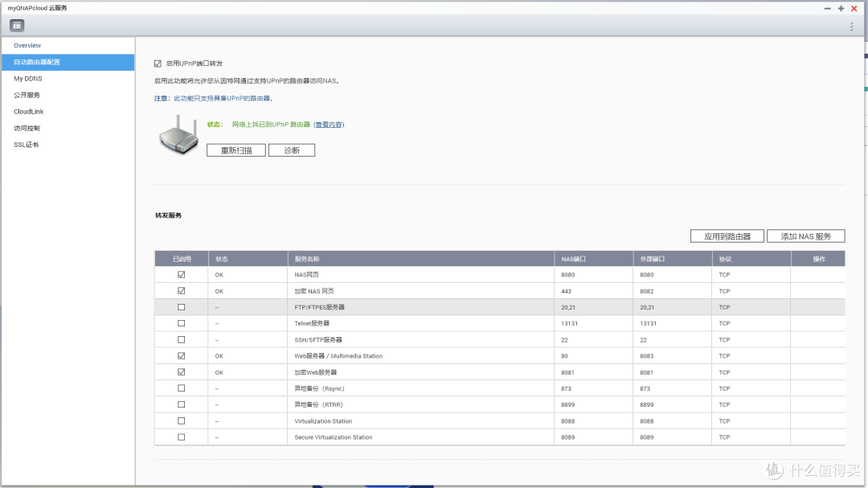The height and width of the screenshot is (488, 868).
Task: Open SSL证书 settings page
Action: coord(26,145)
